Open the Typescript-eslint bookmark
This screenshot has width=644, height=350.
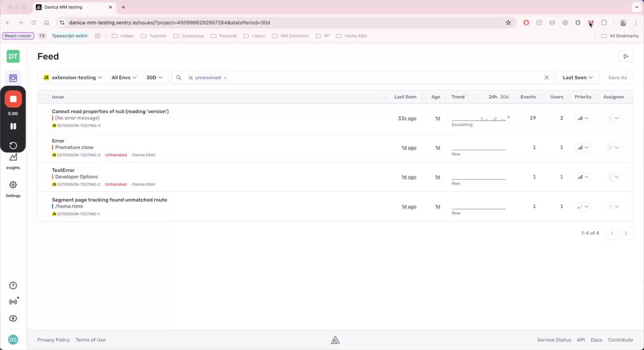70,35
